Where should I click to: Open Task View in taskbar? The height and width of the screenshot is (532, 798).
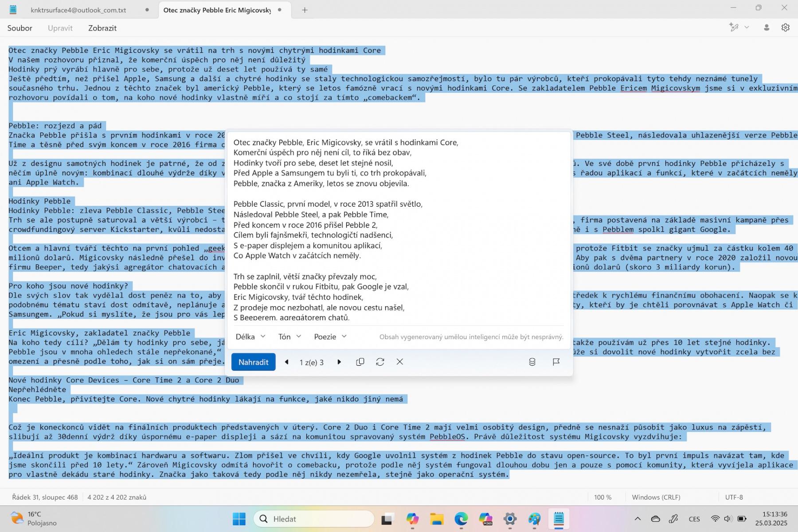388,519
